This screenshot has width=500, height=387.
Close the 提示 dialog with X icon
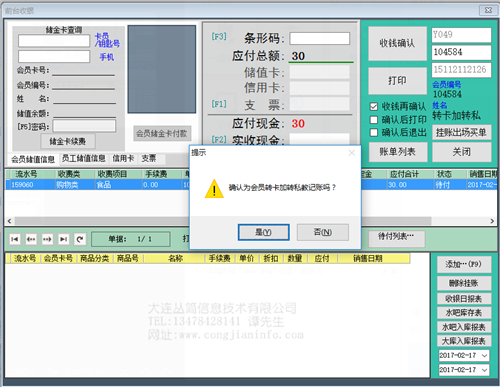(352, 153)
